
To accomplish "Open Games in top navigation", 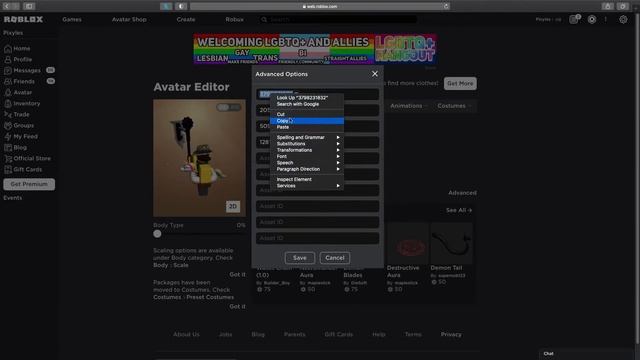I will click(x=72, y=19).
